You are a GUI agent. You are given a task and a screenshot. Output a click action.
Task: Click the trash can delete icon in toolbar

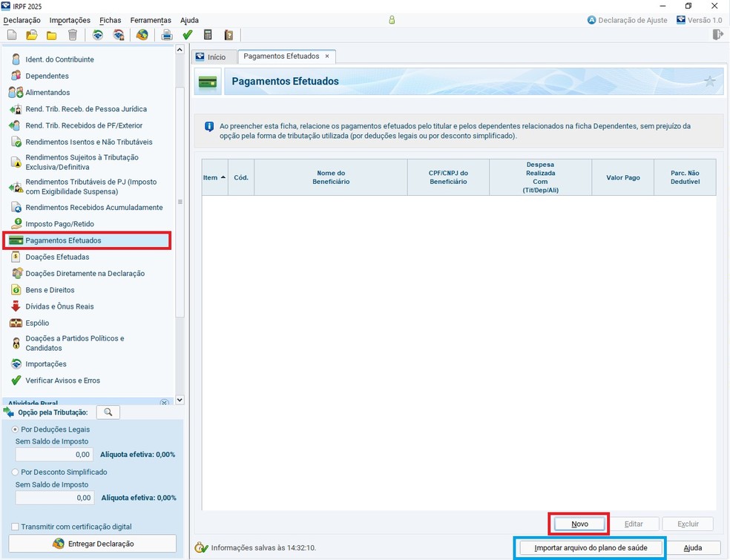click(x=72, y=35)
